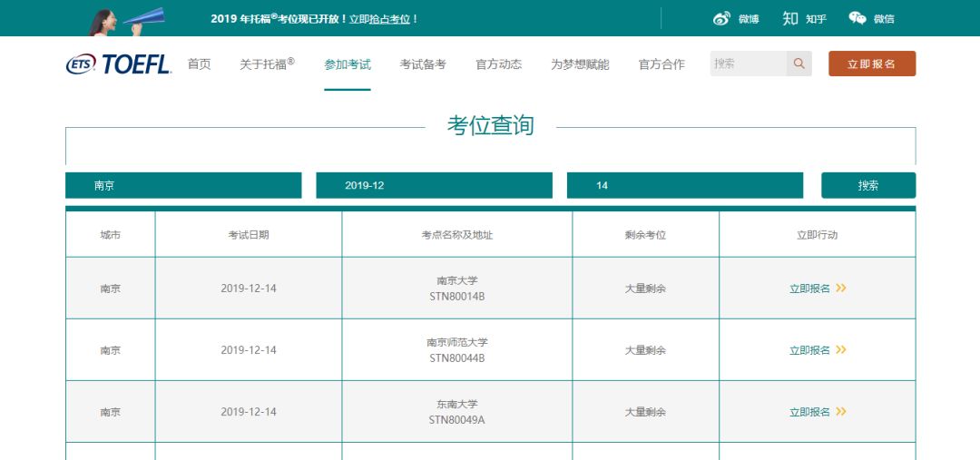The height and width of the screenshot is (460, 980).
Task: Click the ETS TOEFL logo
Action: coord(119,64)
